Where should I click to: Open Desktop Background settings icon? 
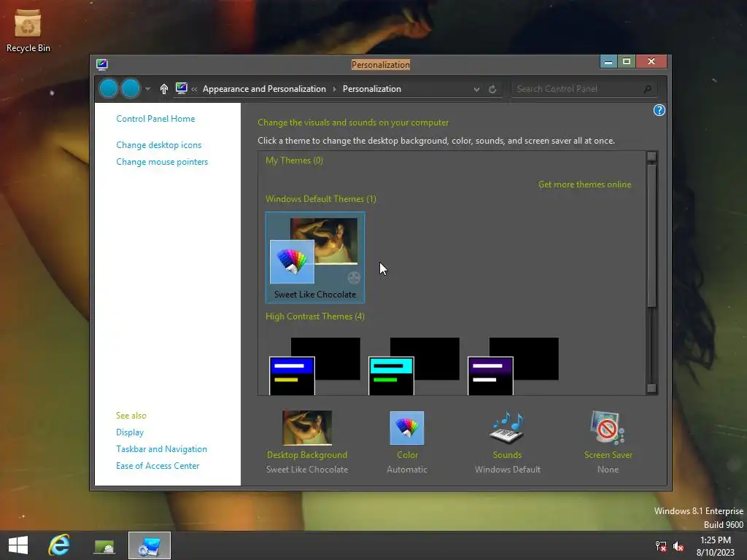pos(307,427)
